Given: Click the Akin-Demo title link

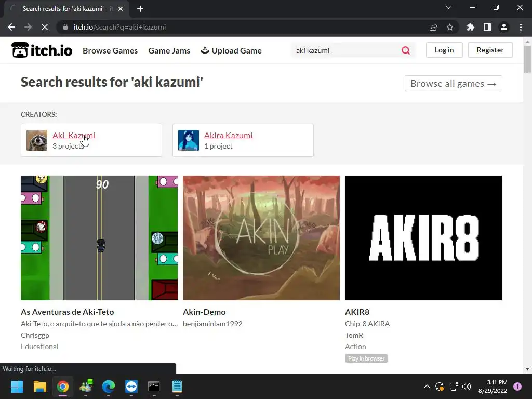Looking at the screenshot, I should point(204,312).
